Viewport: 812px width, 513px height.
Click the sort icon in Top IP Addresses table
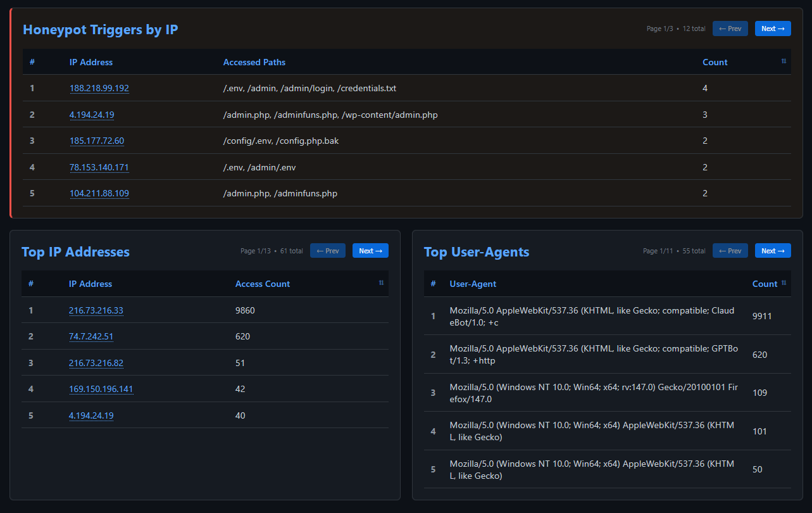(381, 283)
